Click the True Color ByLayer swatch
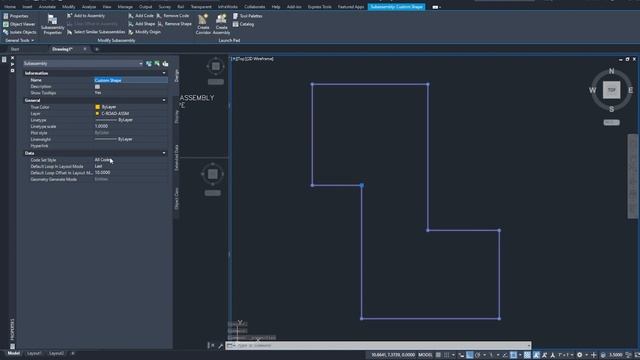This screenshot has height=360, width=640. click(98, 107)
